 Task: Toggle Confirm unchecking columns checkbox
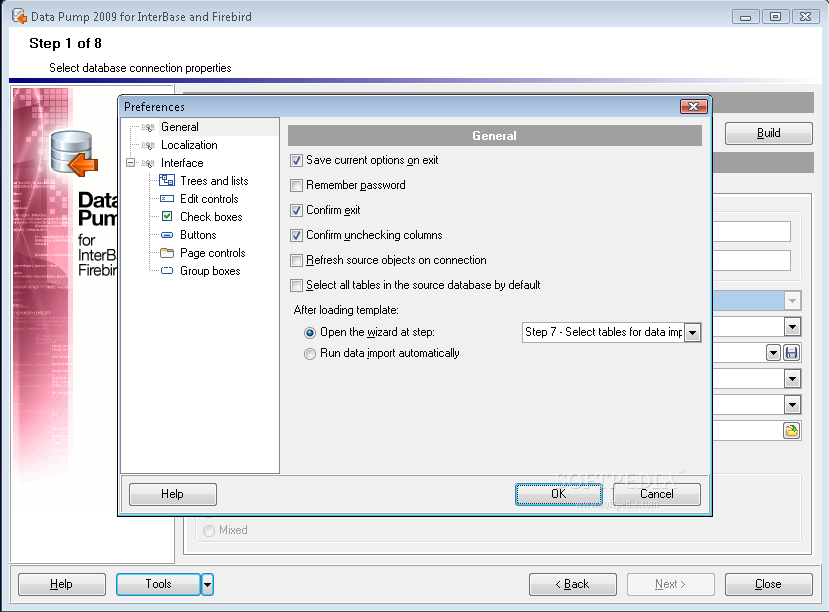click(x=297, y=235)
